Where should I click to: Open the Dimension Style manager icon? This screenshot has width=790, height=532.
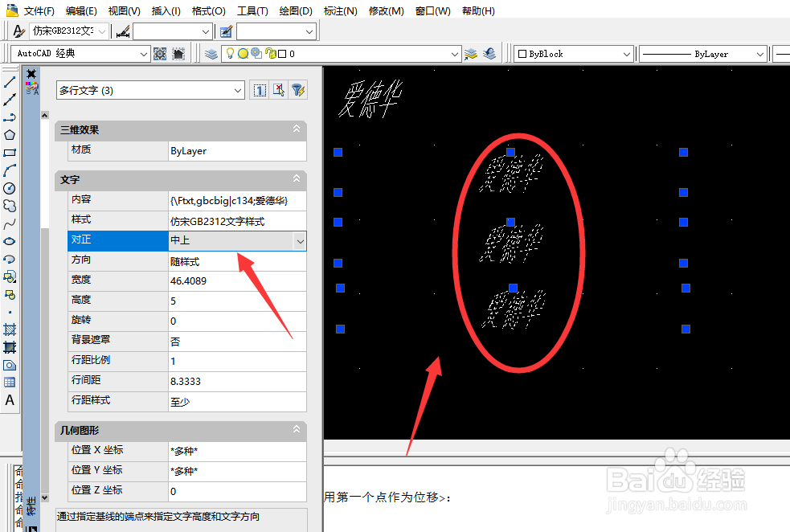point(123,31)
